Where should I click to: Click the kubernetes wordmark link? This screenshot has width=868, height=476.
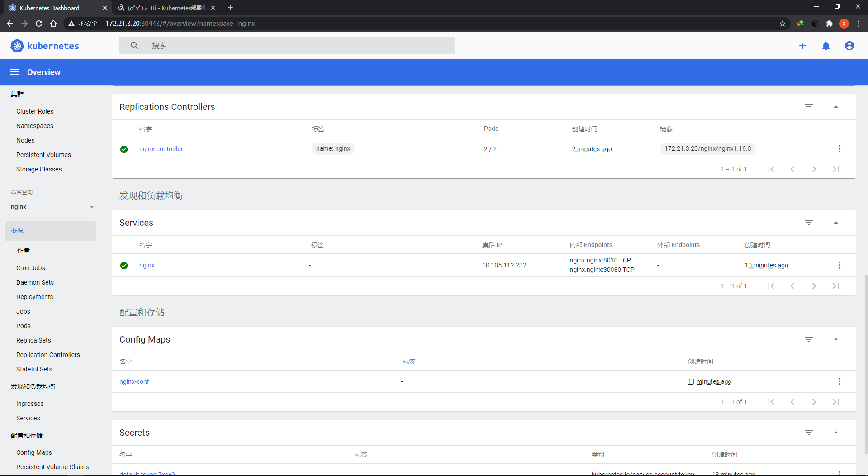coord(53,46)
